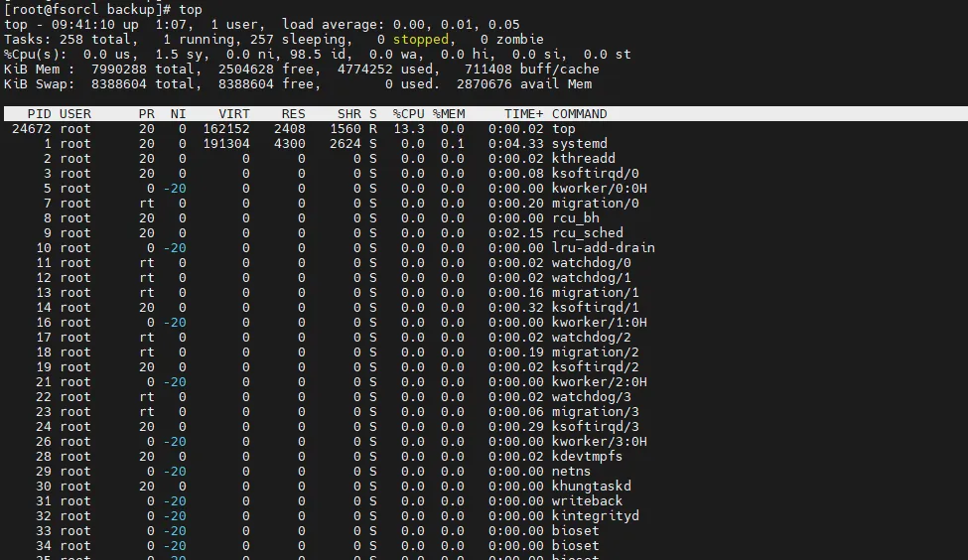Click the %MEM column header
This screenshot has width=968, height=560.
449,114
